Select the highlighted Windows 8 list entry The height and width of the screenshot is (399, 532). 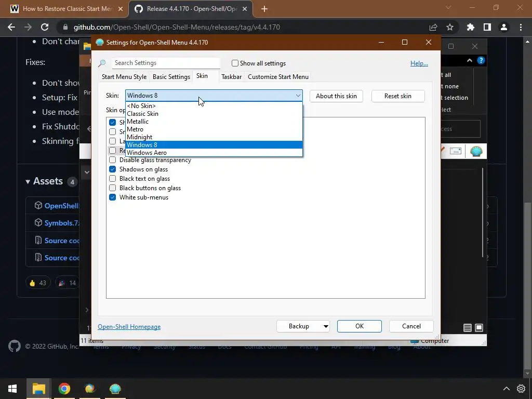214,145
